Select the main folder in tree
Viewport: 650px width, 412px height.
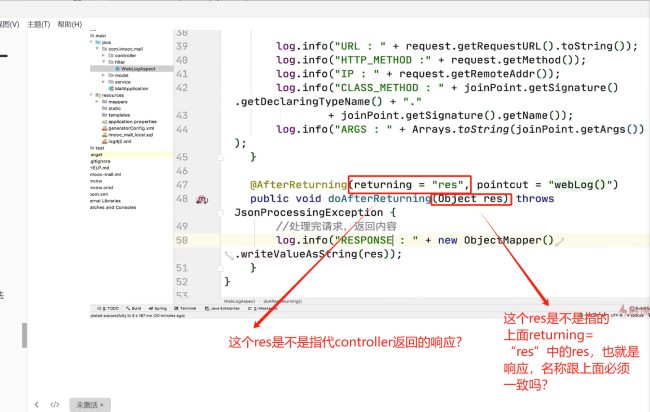point(98,36)
